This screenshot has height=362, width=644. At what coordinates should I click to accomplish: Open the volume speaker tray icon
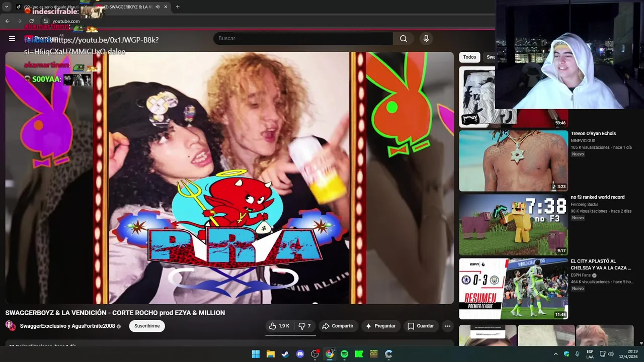pyautogui.click(x=611, y=354)
